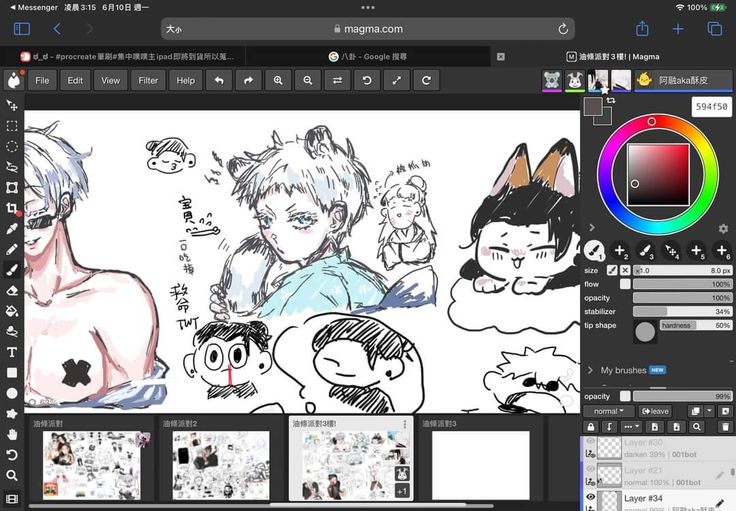The image size is (736, 511).
Task: Select the Transform tool
Action: click(12, 188)
